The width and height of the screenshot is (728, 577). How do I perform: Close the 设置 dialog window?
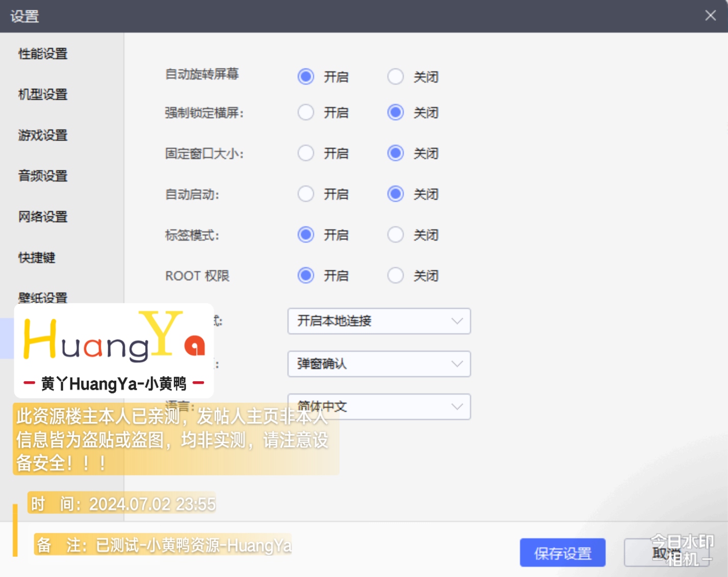pos(710,16)
